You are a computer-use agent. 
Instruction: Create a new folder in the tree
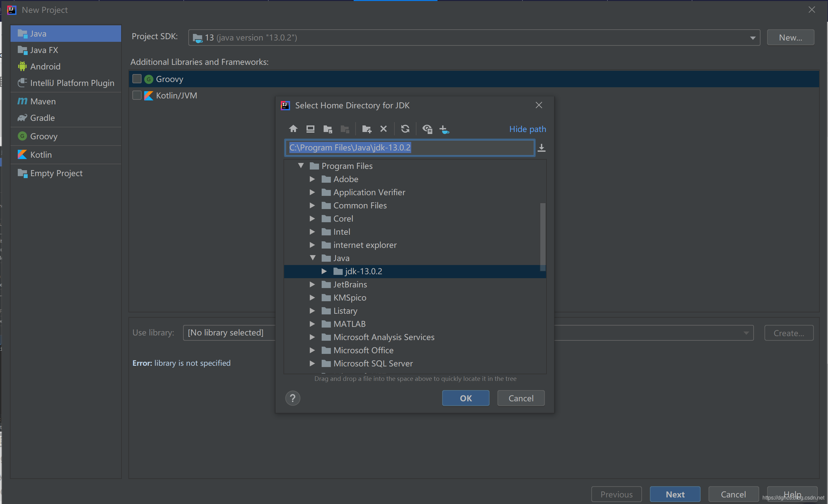[x=366, y=129]
